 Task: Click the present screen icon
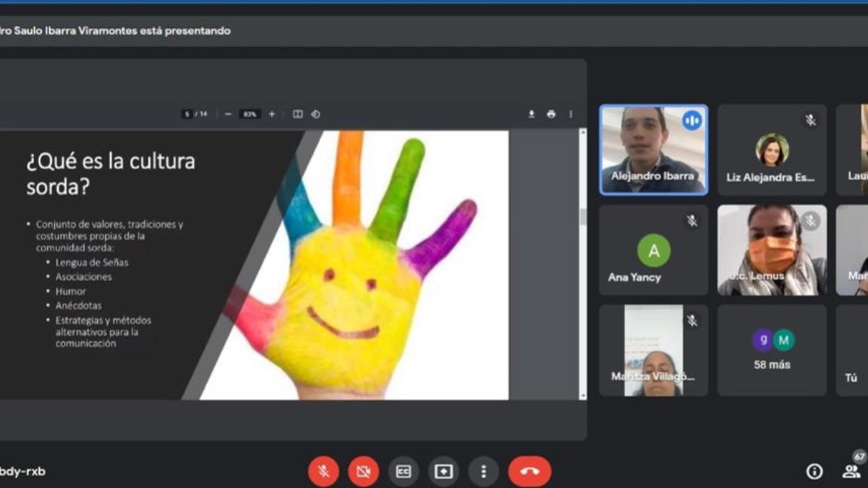tap(443, 472)
